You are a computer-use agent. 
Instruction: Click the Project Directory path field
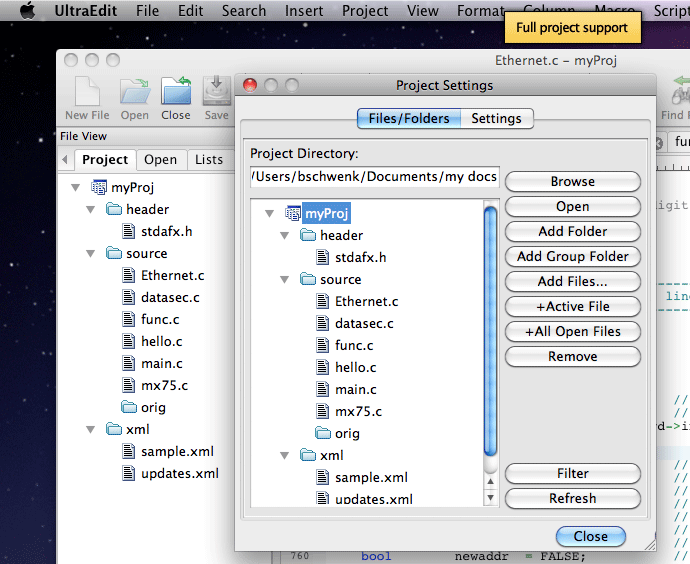tap(375, 176)
